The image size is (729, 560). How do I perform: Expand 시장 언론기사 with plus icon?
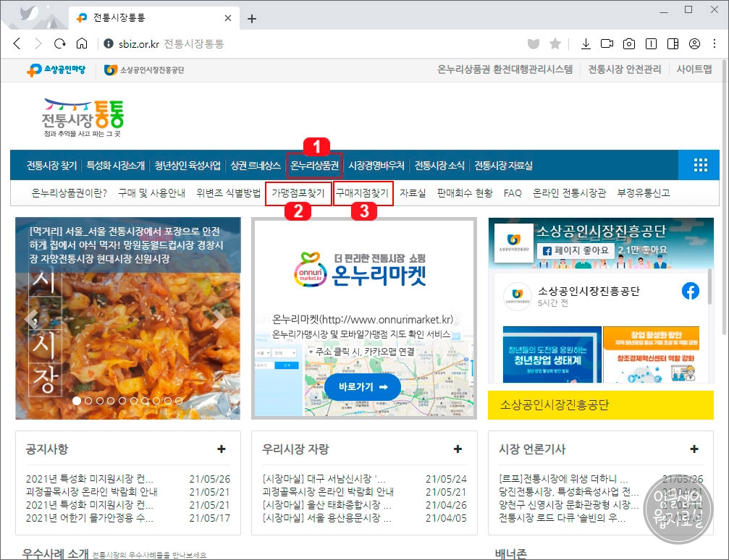point(694,449)
